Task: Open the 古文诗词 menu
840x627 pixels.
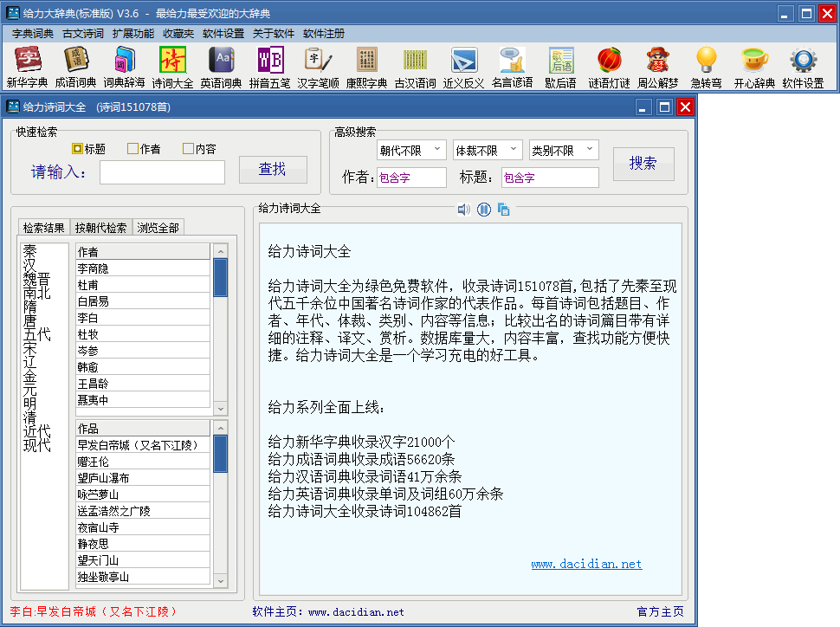Action: point(83,34)
